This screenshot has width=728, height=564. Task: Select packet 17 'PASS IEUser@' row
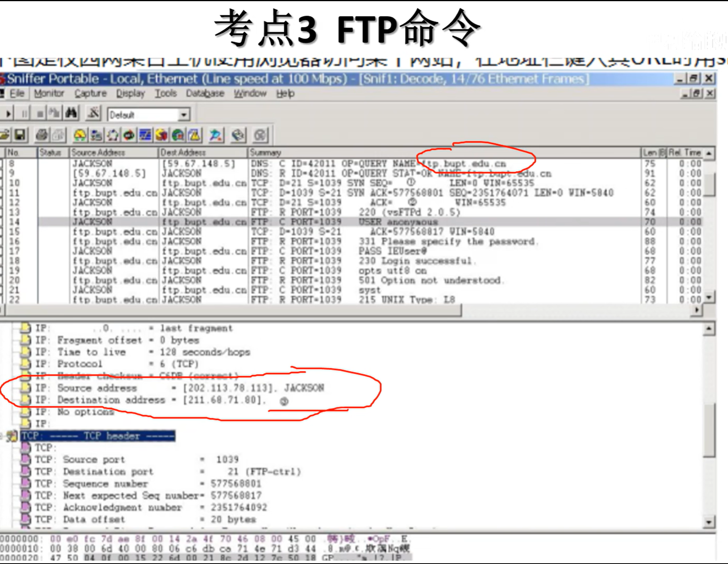[351, 251]
